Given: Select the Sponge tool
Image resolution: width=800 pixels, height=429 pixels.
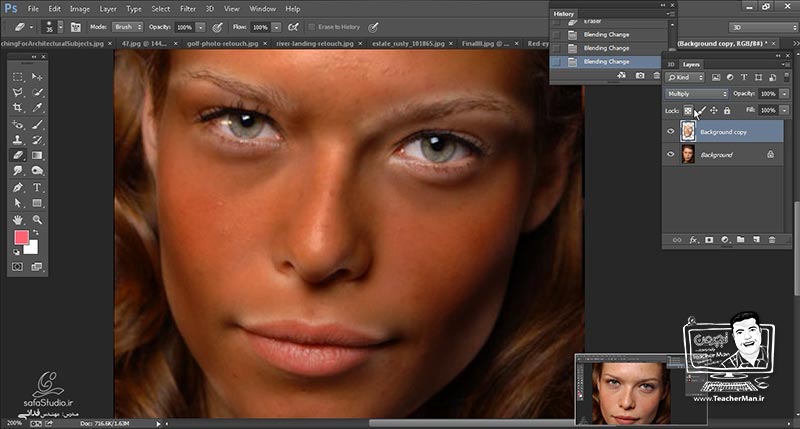Looking at the screenshot, I should tap(37, 170).
